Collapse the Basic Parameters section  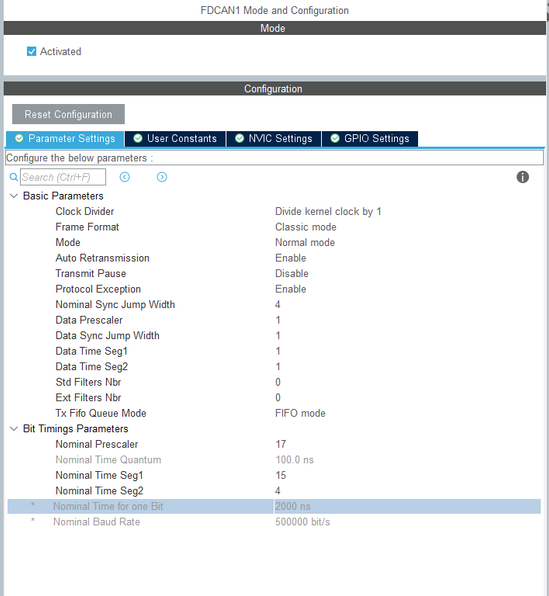(14, 196)
